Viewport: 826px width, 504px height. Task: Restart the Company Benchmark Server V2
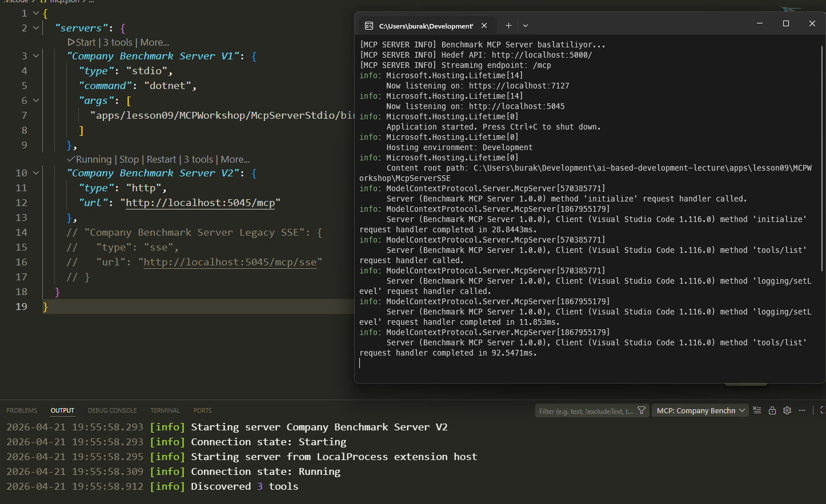161,159
